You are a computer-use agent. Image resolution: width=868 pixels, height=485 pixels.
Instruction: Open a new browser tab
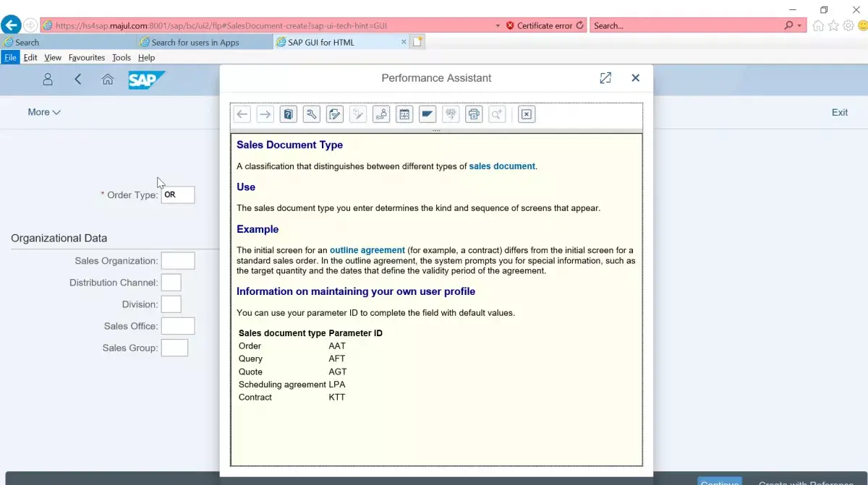point(417,42)
